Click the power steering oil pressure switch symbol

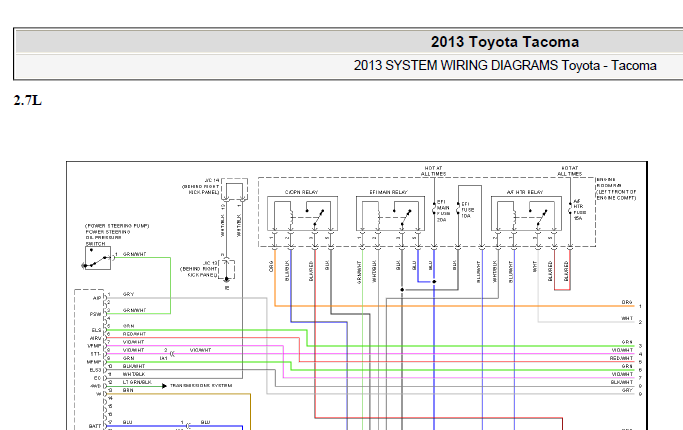[97, 258]
